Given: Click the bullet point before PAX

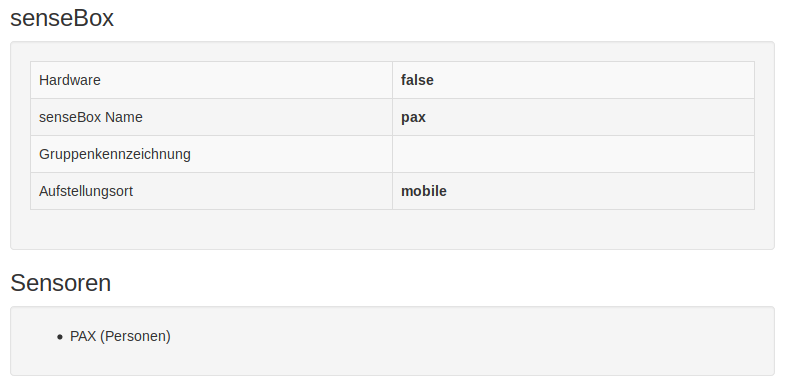Looking at the screenshot, I should click(x=60, y=337).
